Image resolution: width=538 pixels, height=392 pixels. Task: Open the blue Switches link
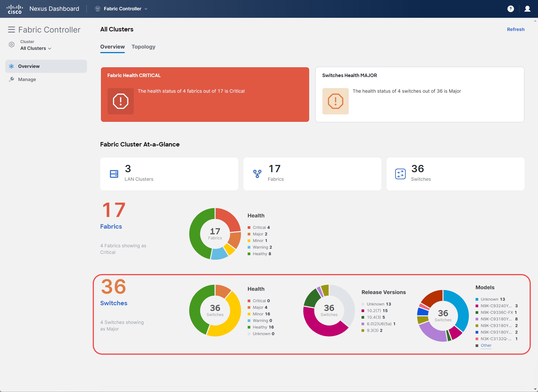pyautogui.click(x=114, y=303)
